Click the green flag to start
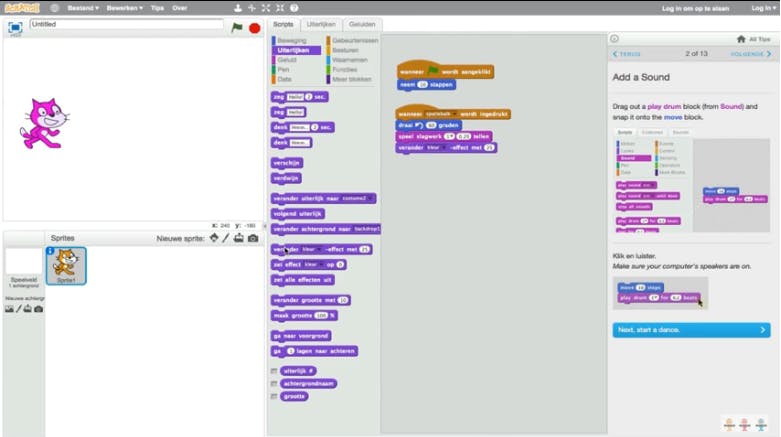Screen dimensions: 781x437 (x=237, y=28)
